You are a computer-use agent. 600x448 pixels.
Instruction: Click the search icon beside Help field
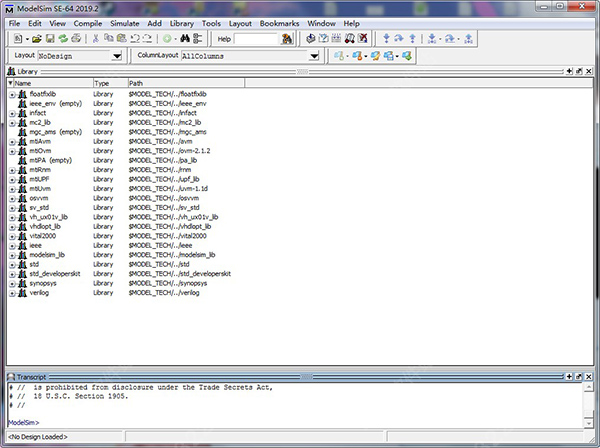pyautogui.click(x=288, y=38)
